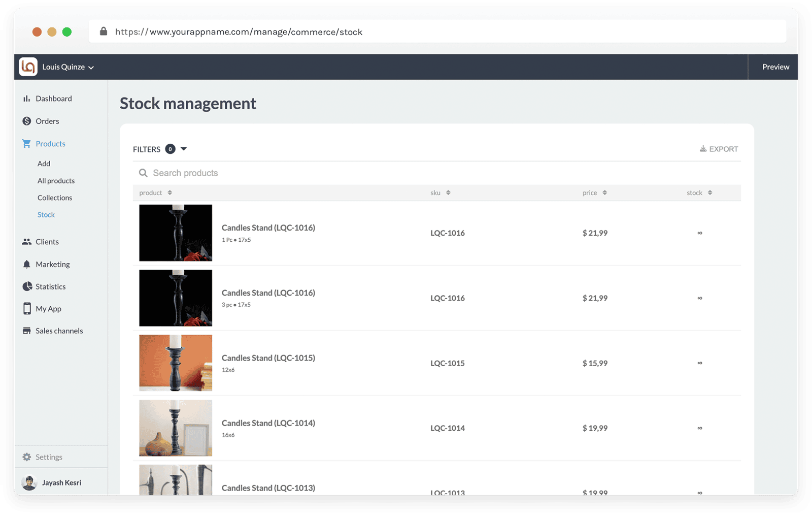Select the Marketing bell icon
This screenshot has height=515, width=812.
coord(27,264)
